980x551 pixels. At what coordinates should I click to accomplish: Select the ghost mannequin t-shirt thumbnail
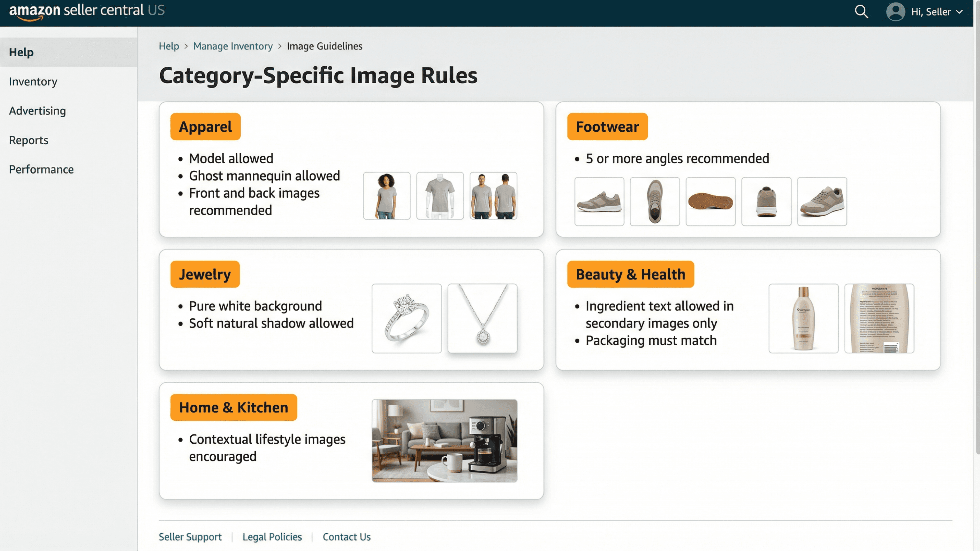[x=440, y=196]
